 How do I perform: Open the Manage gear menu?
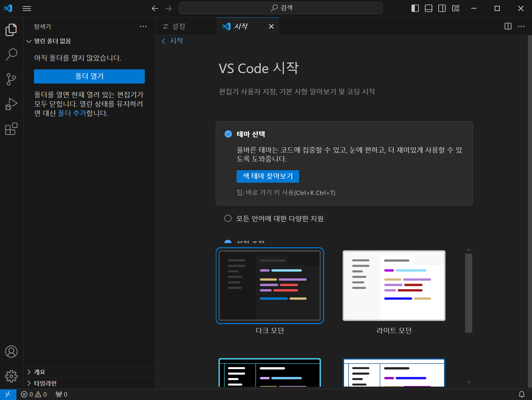coord(11,376)
